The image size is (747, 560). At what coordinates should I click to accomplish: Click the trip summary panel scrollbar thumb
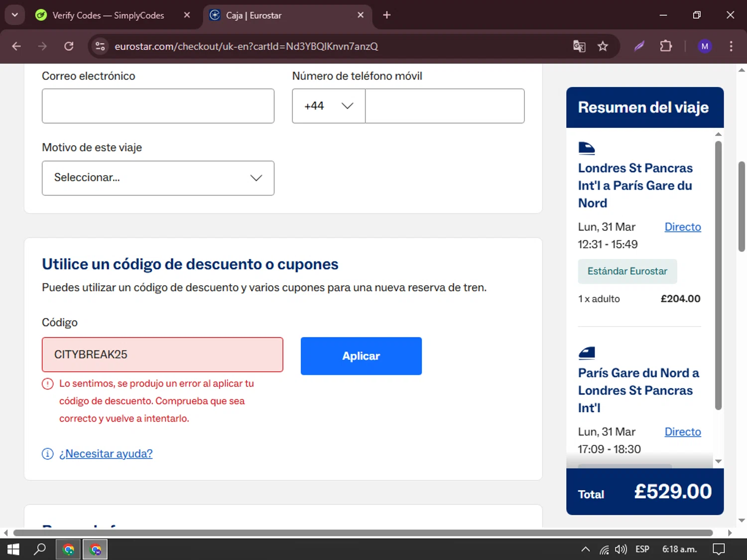coord(718,275)
